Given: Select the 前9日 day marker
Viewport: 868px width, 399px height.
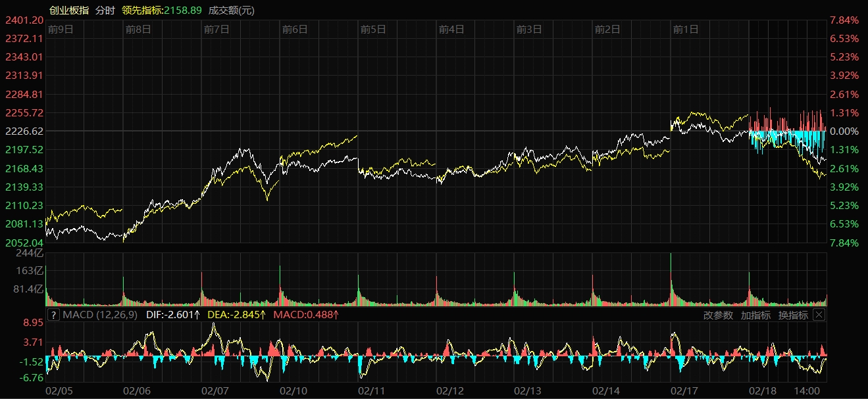Looking at the screenshot, I should pos(61,29).
